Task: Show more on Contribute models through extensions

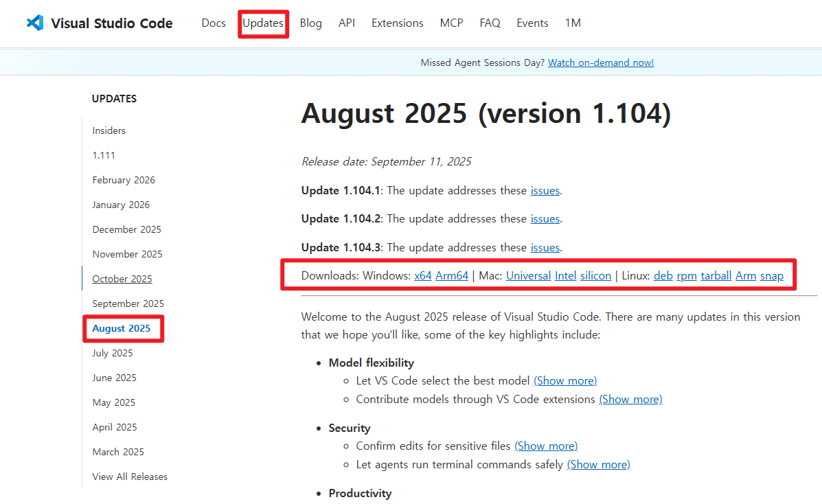Action: (630, 400)
